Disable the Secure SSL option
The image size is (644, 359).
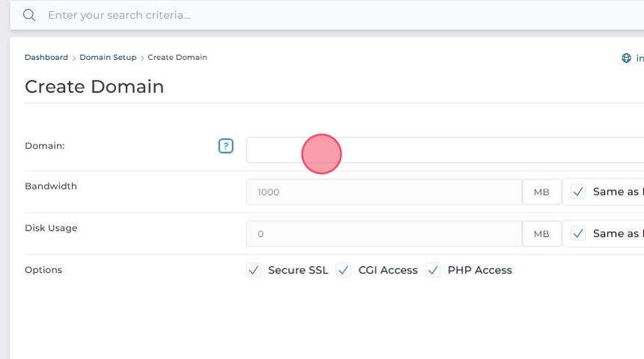(x=254, y=270)
